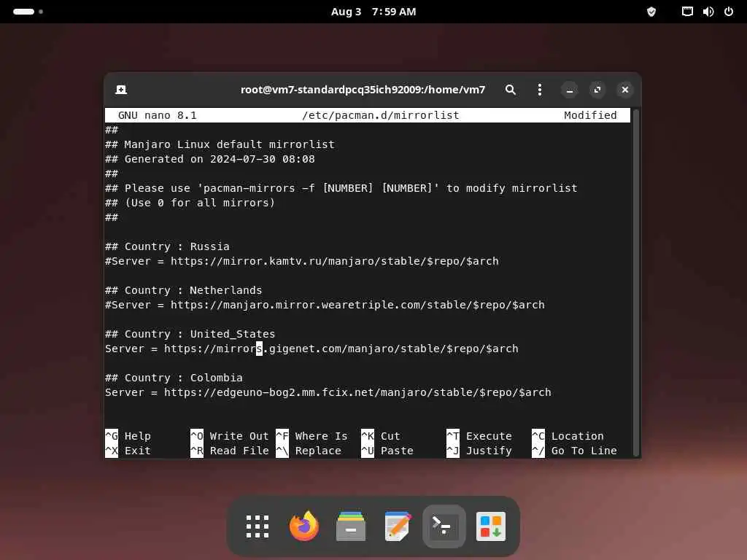The height and width of the screenshot is (560, 747).
Task: Click ^O Write Out shortcut label
Action: pyautogui.click(x=230, y=436)
